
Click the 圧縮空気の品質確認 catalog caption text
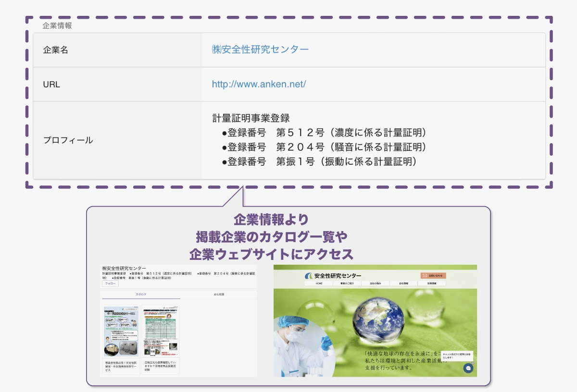tap(161, 366)
